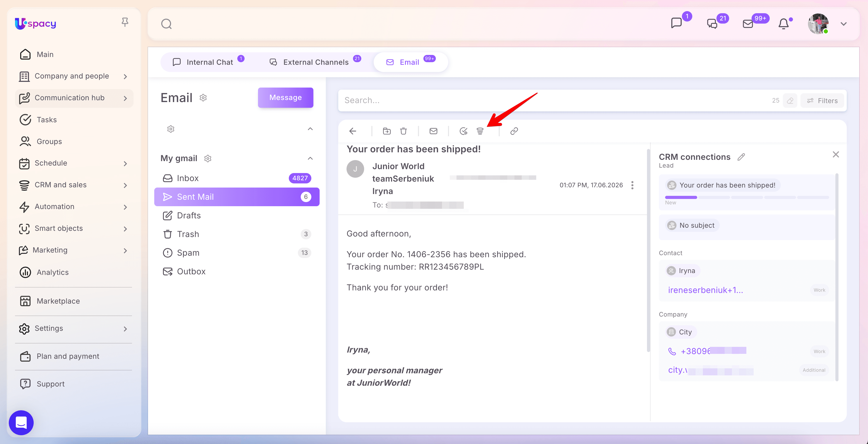Open email Filters

tap(822, 101)
